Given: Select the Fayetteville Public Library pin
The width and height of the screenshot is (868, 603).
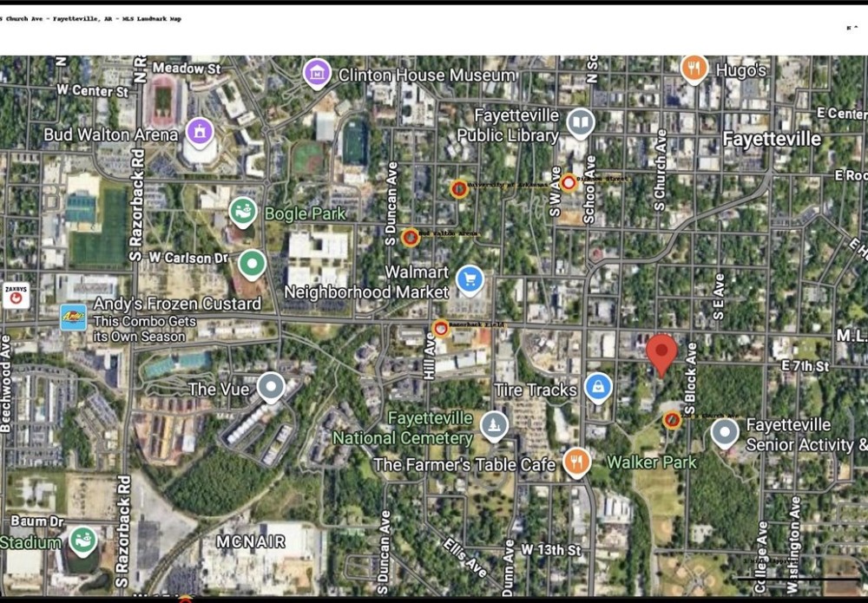Looking at the screenshot, I should [581, 122].
